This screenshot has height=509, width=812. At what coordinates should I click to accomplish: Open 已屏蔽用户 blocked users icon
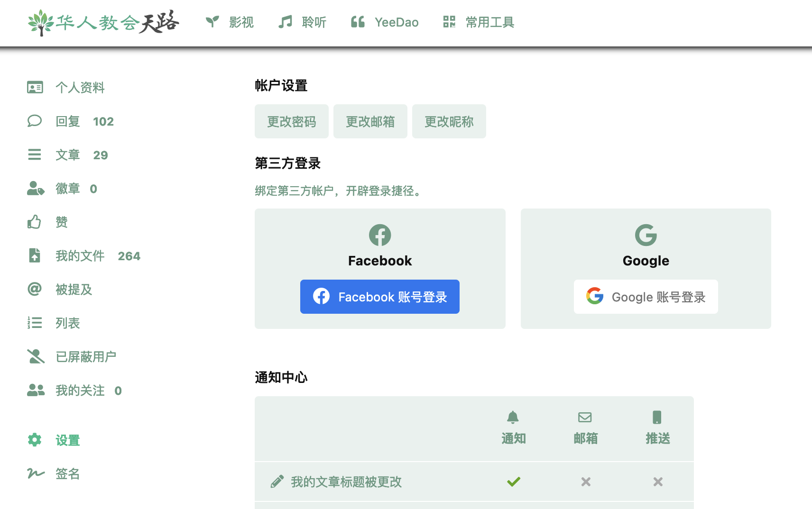[x=35, y=356]
